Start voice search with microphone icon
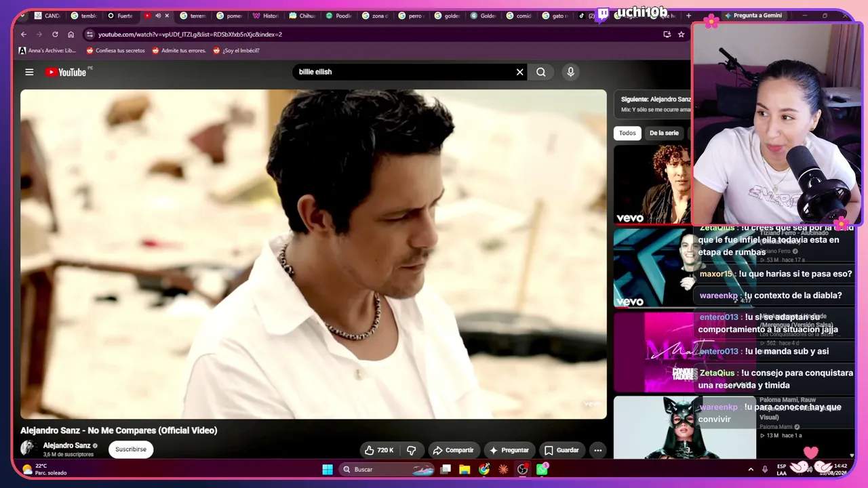 point(570,72)
